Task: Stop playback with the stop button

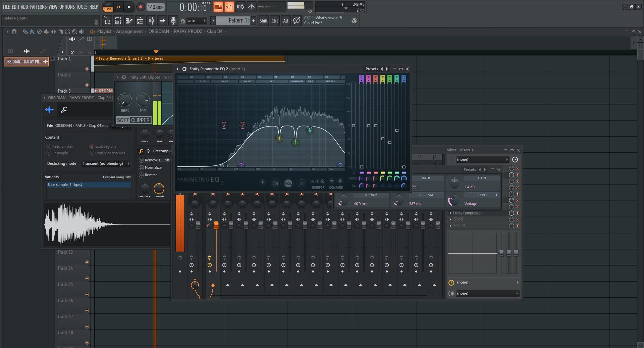Action: (129, 7)
